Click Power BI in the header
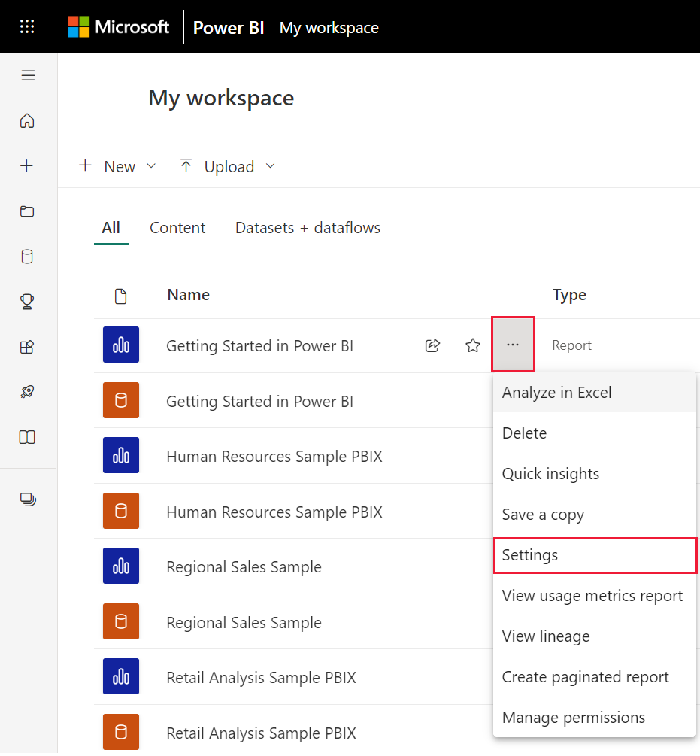The height and width of the screenshot is (756, 700). pyautogui.click(x=229, y=28)
